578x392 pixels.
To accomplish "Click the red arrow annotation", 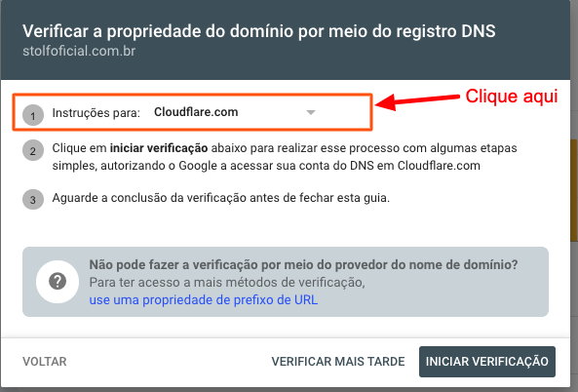I will 417,101.
